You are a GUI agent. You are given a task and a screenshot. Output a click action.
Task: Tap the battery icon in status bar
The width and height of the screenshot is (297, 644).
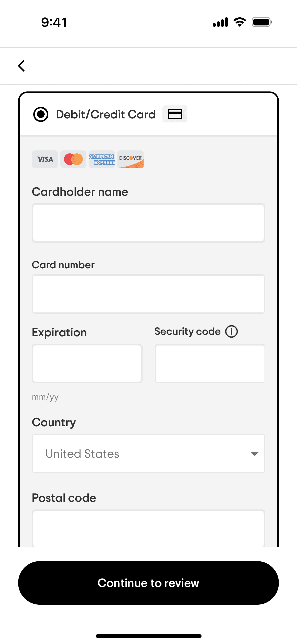tap(262, 22)
